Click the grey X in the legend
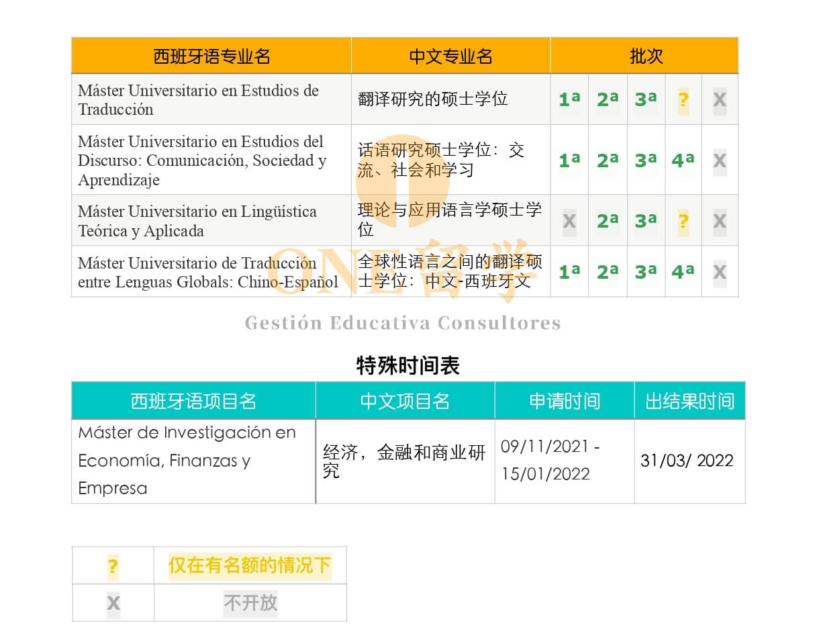Image resolution: width=819 pixels, height=644 pixels. [113, 604]
